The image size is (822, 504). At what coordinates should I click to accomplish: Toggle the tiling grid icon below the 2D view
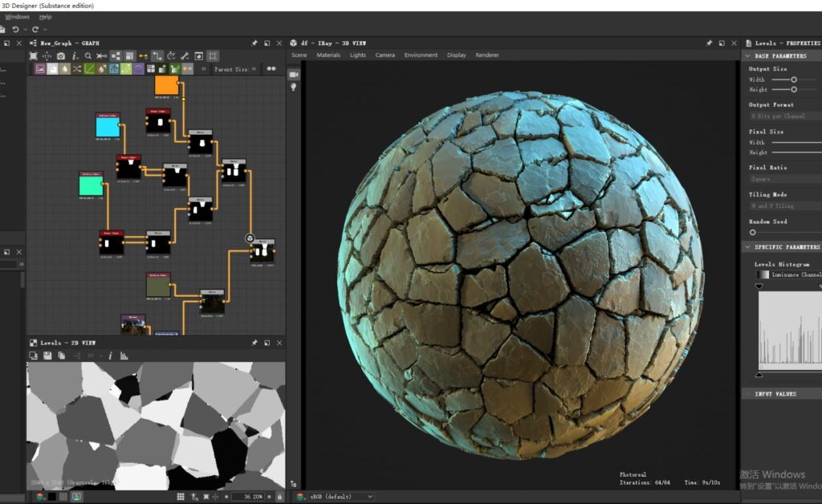180,497
